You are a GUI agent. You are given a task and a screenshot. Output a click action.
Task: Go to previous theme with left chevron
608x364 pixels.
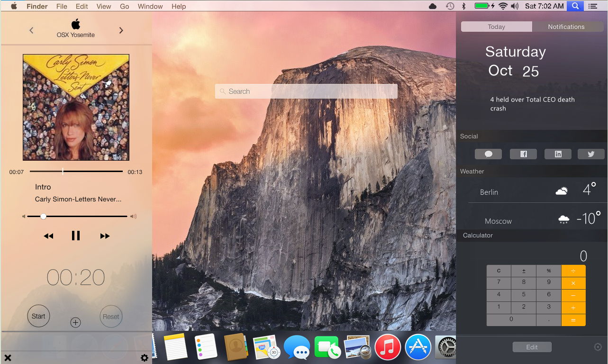31,30
